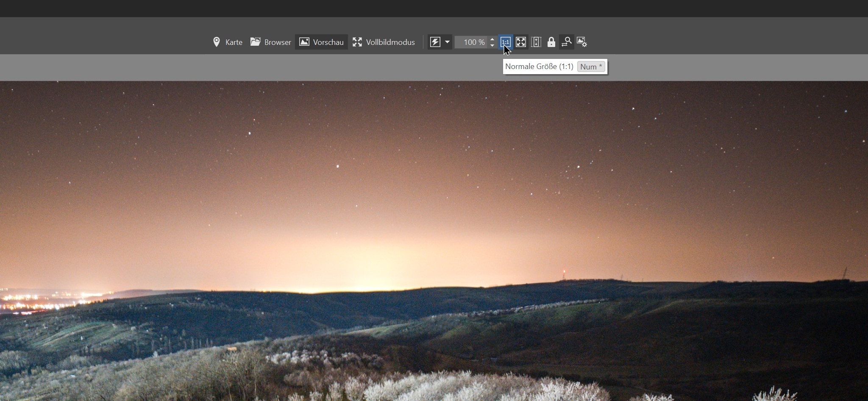The height and width of the screenshot is (401, 868).
Task: Select the Vorschau preview mode
Action: pos(321,42)
